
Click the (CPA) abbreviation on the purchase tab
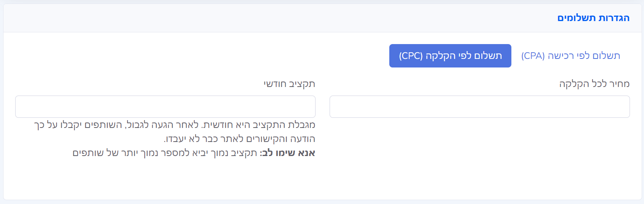[x=533, y=56]
